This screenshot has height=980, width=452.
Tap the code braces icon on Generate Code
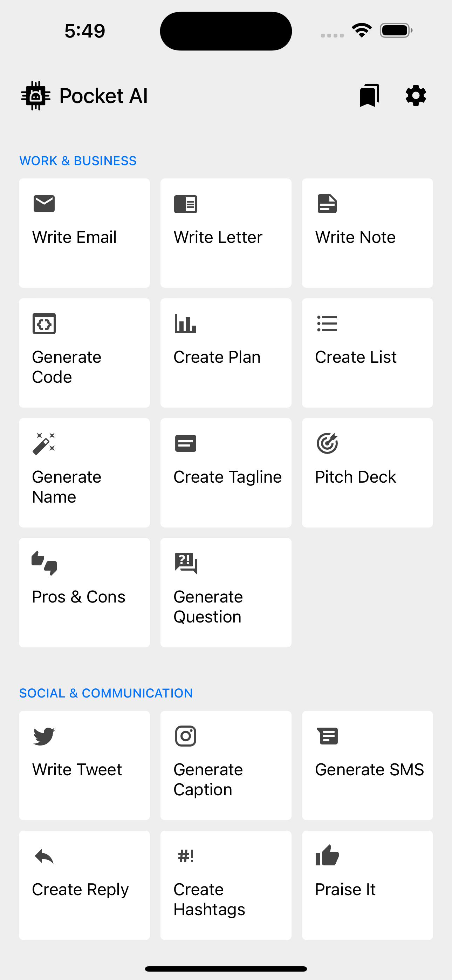tap(44, 324)
